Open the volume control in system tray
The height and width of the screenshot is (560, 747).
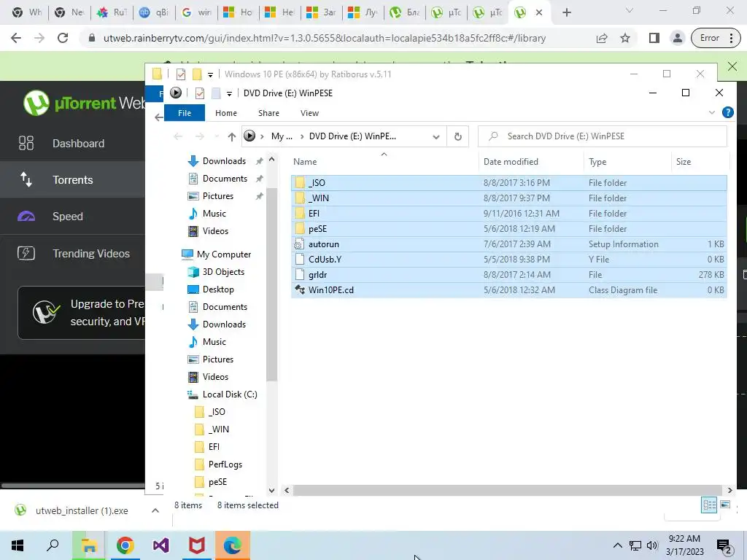(x=652, y=545)
